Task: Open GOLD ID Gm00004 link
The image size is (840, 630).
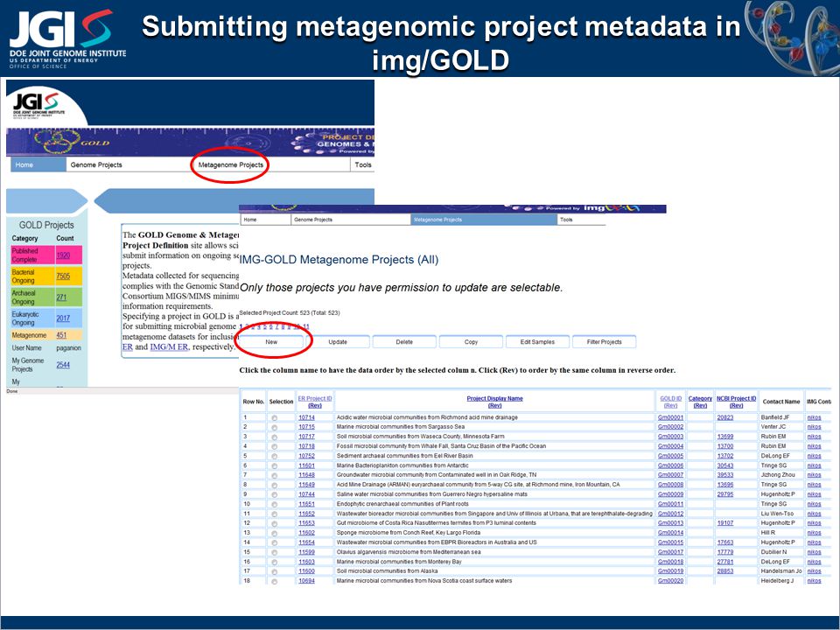Action: pyautogui.click(x=671, y=446)
